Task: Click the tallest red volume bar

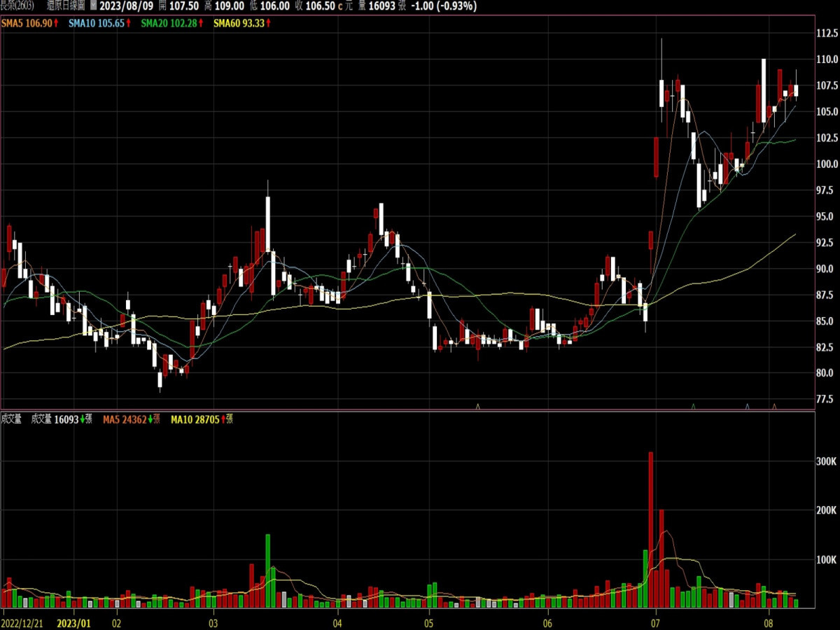Action: pos(651,530)
